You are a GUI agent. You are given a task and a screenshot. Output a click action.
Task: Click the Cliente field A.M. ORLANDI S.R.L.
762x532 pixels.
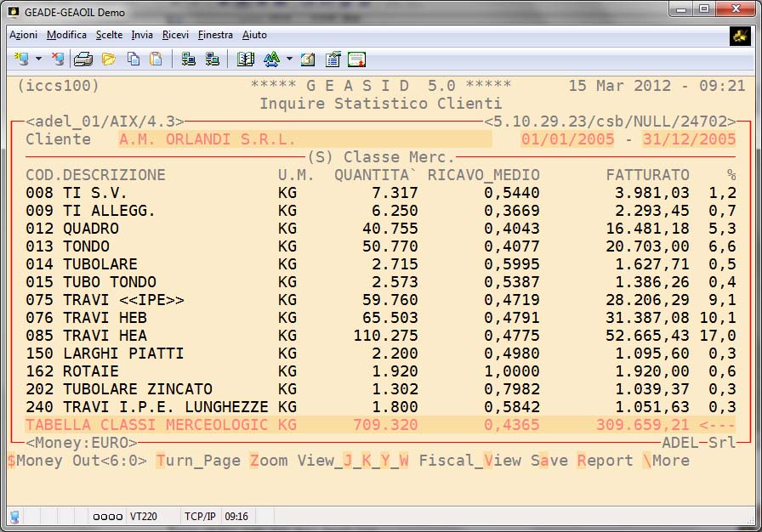tap(207, 139)
